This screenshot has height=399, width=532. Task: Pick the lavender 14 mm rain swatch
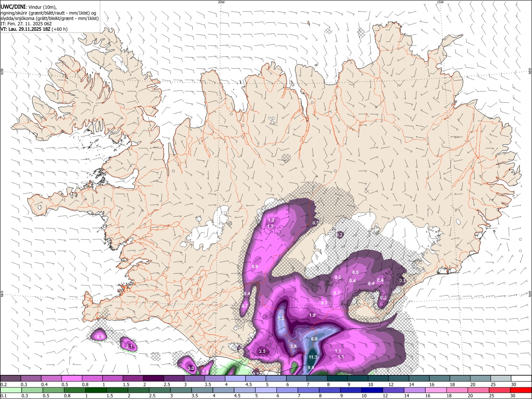414,390
